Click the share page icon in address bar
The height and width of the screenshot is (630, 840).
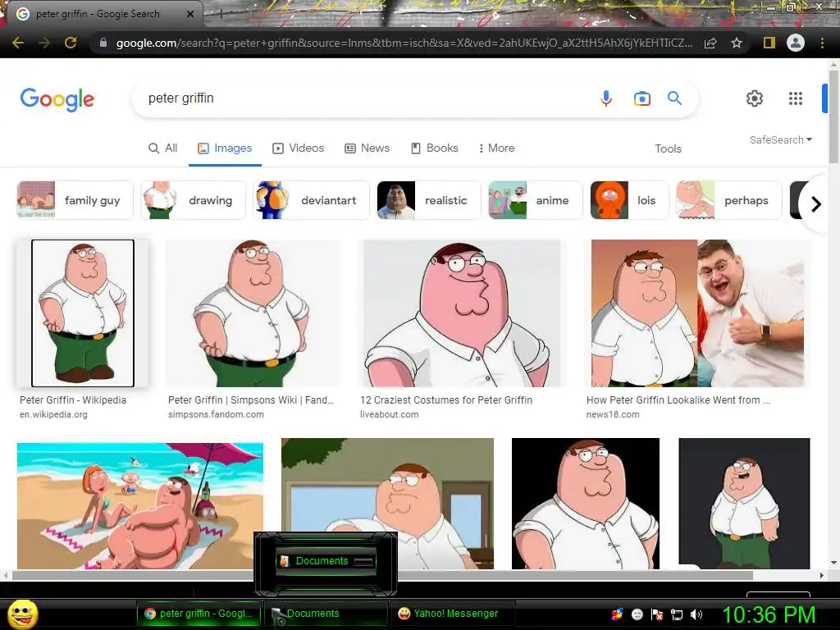(x=710, y=43)
